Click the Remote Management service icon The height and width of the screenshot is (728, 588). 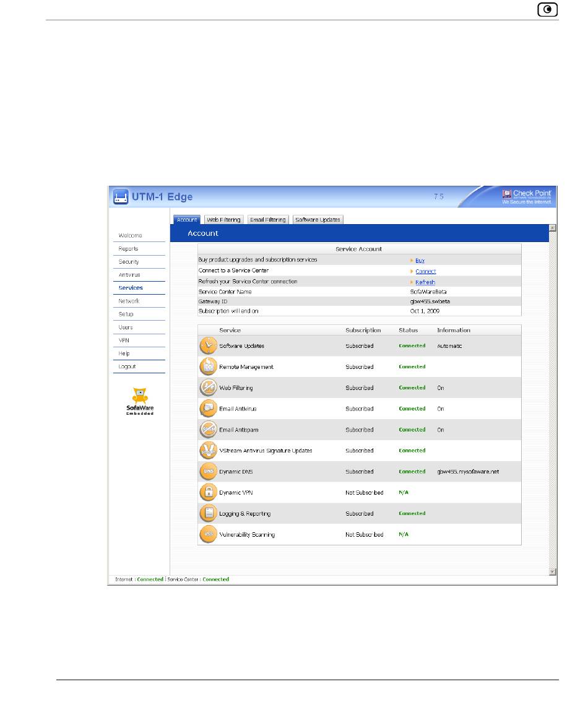209,366
